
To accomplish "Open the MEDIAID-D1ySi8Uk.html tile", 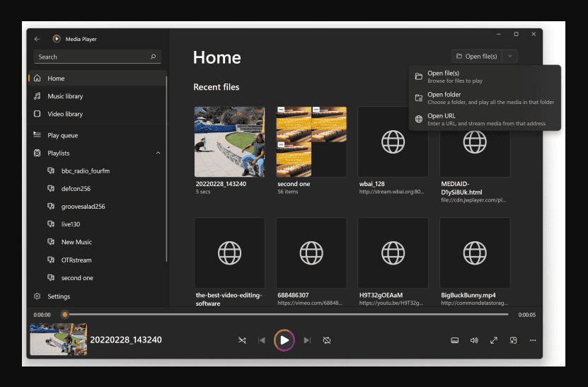I will tap(475, 154).
